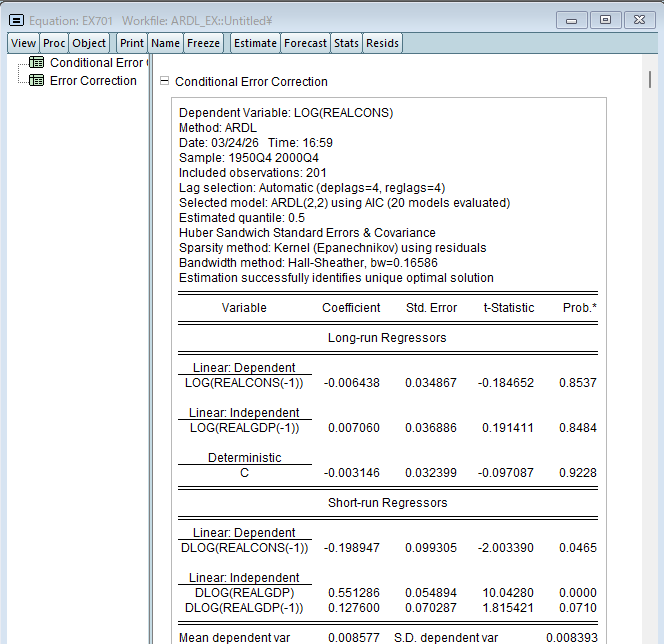Image resolution: width=664 pixels, height=644 pixels.
Task: Switch to the Stats view
Action: coord(346,43)
